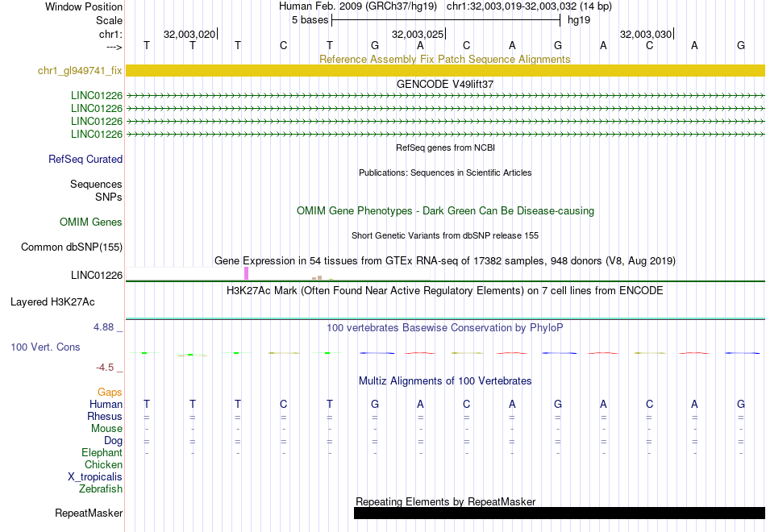Select the Mouse alignment row label
The width and height of the screenshot is (766, 532).
coord(107,429)
